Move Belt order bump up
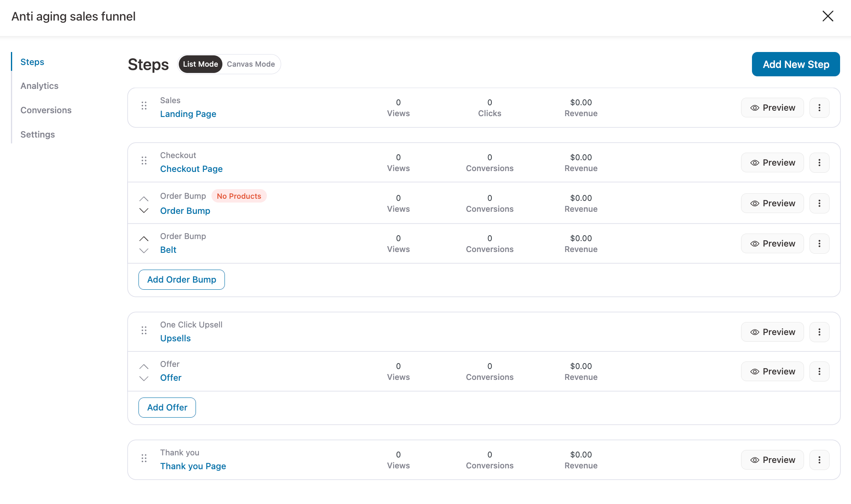 (144, 239)
